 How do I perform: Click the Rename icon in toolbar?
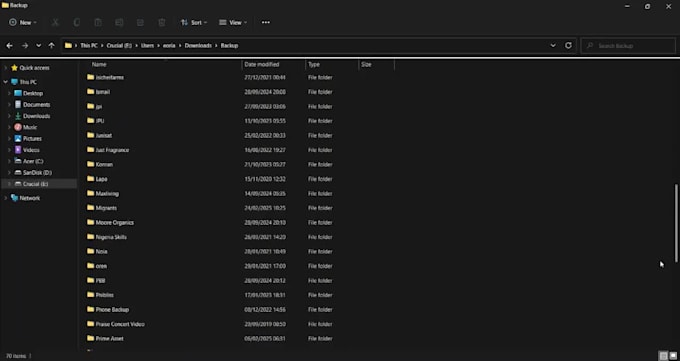(119, 23)
